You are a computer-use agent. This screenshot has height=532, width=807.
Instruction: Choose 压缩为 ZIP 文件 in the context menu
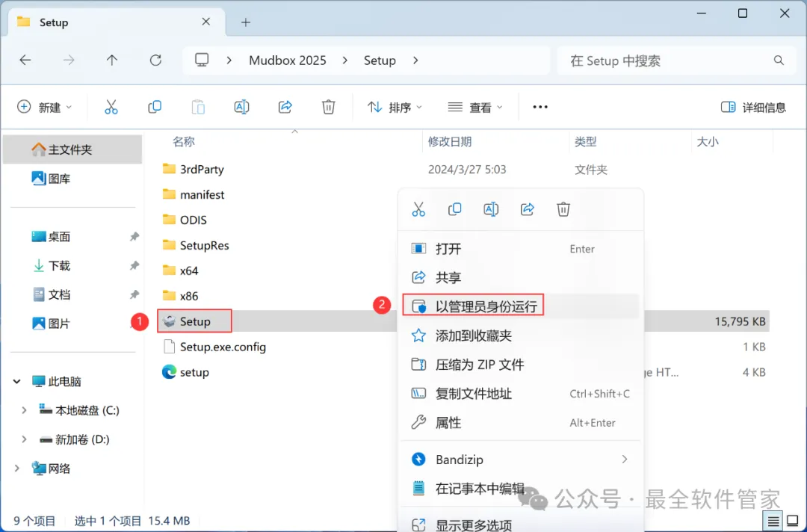[x=520, y=365]
